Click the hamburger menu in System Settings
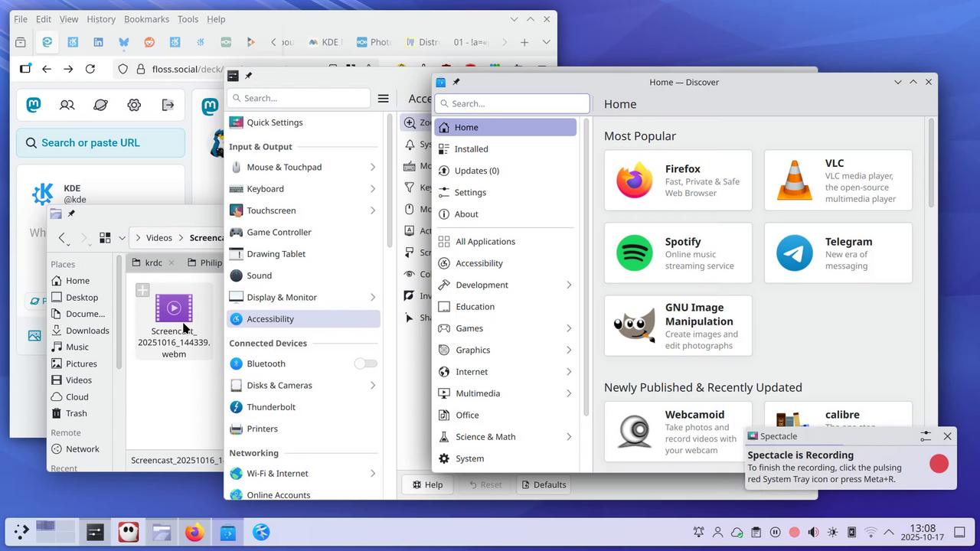This screenshot has width=980, height=551. (x=384, y=98)
